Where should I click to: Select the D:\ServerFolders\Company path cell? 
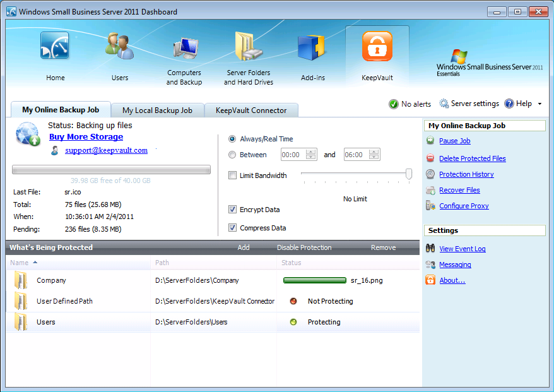[x=197, y=280]
